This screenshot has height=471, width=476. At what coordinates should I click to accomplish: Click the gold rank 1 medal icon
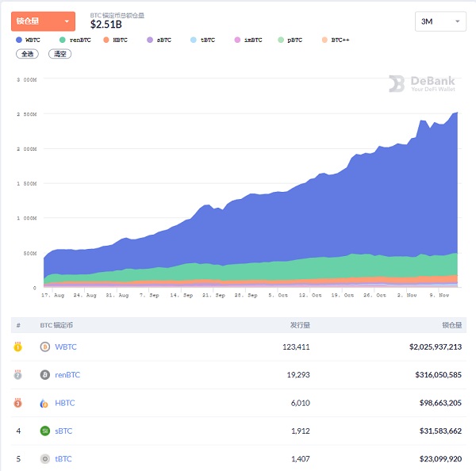[18, 347]
